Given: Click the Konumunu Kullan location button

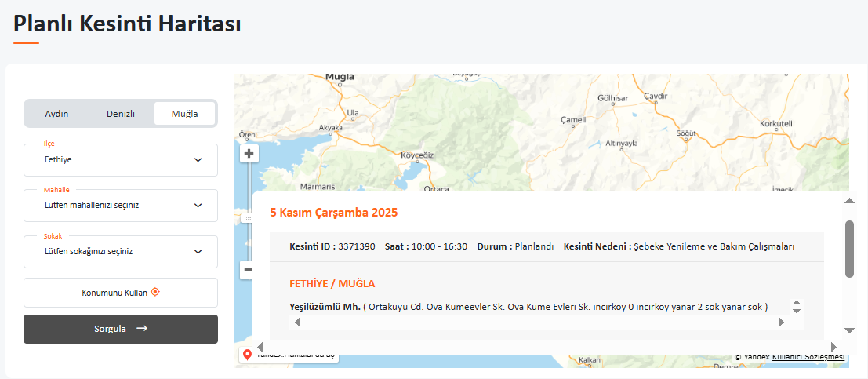Looking at the screenshot, I should [x=121, y=293].
